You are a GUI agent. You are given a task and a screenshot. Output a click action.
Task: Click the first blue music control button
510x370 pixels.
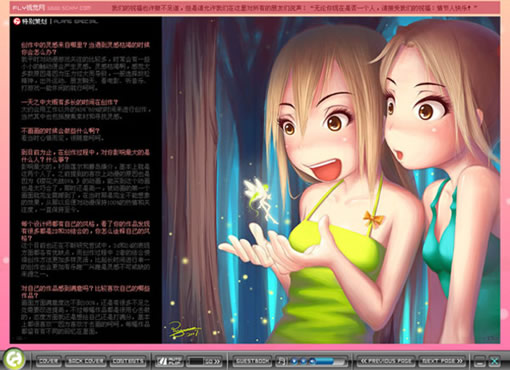click(294, 361)
